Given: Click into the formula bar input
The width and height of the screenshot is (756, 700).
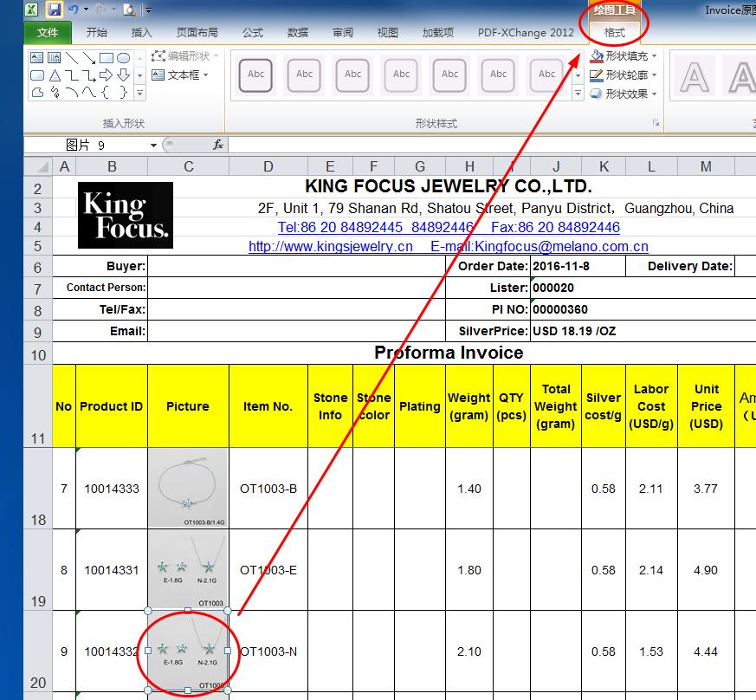Looking at the screenshot, I should pyautogui.click(x=492, y=145).
